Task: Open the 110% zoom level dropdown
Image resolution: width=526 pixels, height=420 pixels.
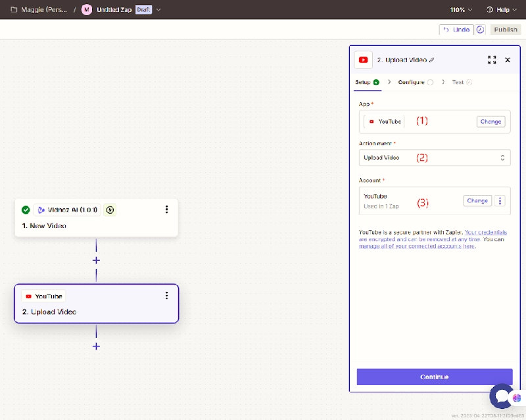Action: [461, 10]
